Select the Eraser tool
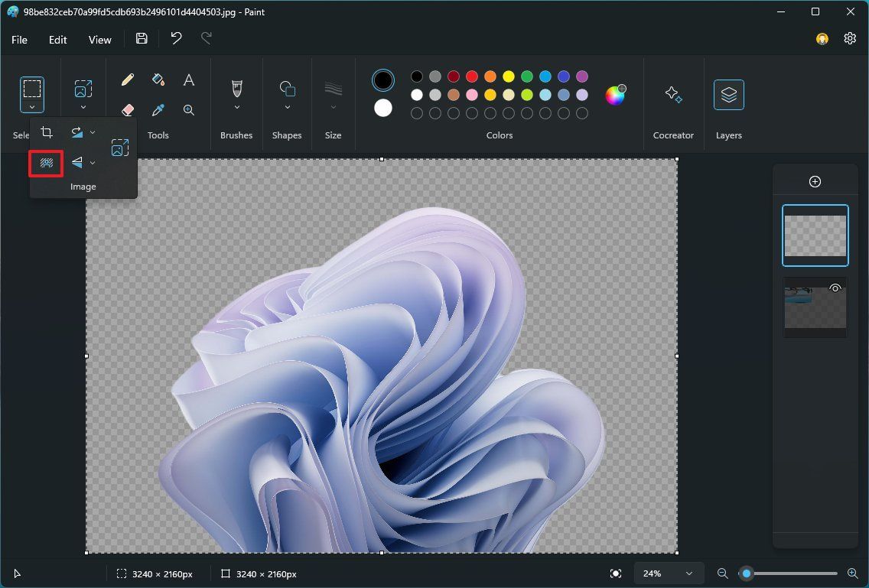This screenshot has height=588, width=869. (128, 109)
